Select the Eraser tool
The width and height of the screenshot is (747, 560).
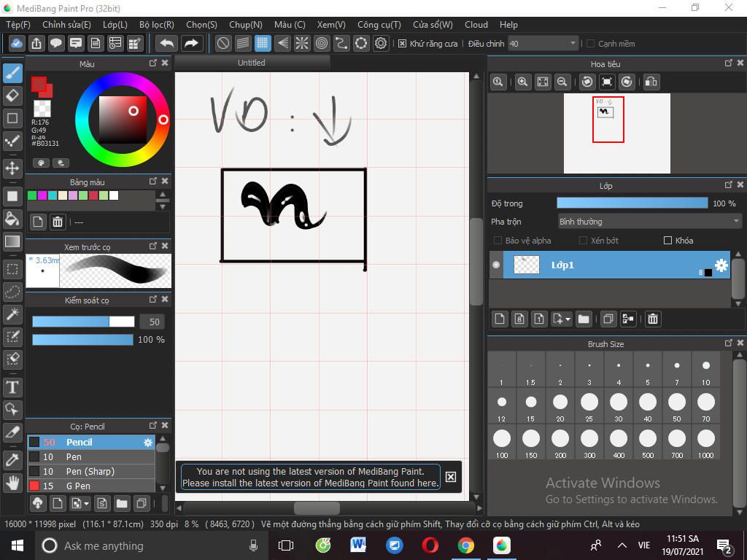pyautogui.click(x=12, y=96)
